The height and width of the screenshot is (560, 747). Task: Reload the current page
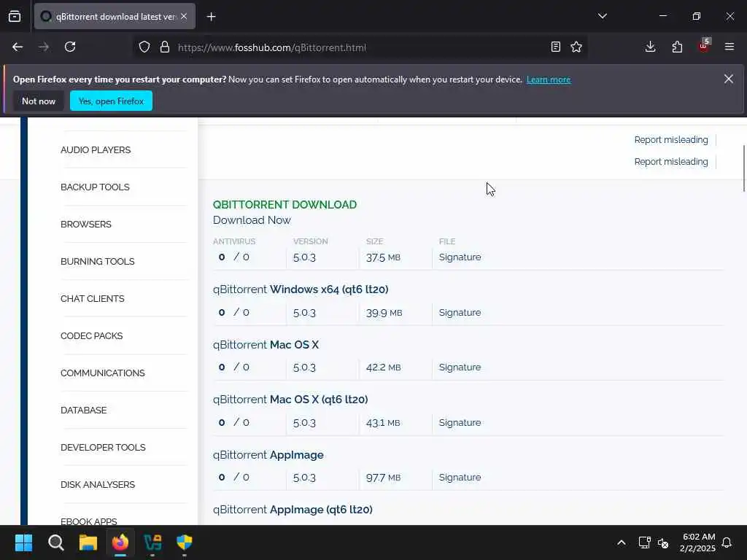70,47
